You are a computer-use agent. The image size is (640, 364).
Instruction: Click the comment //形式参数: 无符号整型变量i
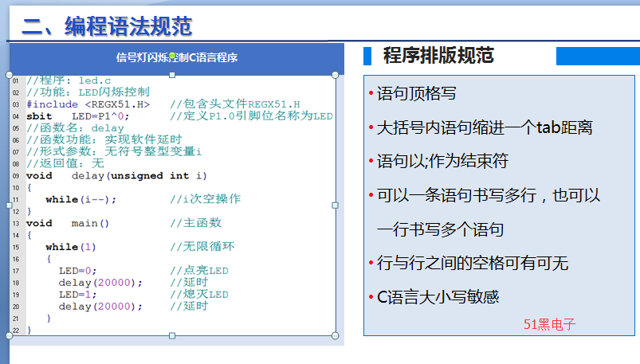click(114, 152)
